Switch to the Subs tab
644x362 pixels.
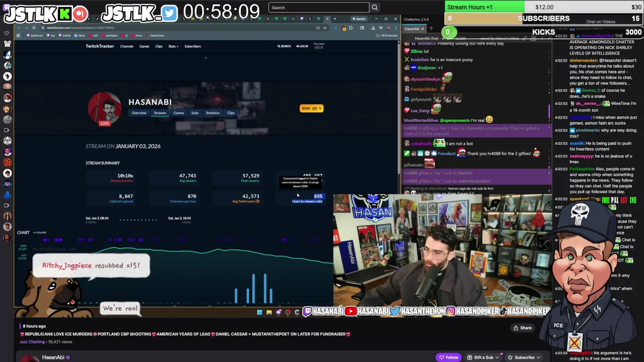(x=195, y=113)
